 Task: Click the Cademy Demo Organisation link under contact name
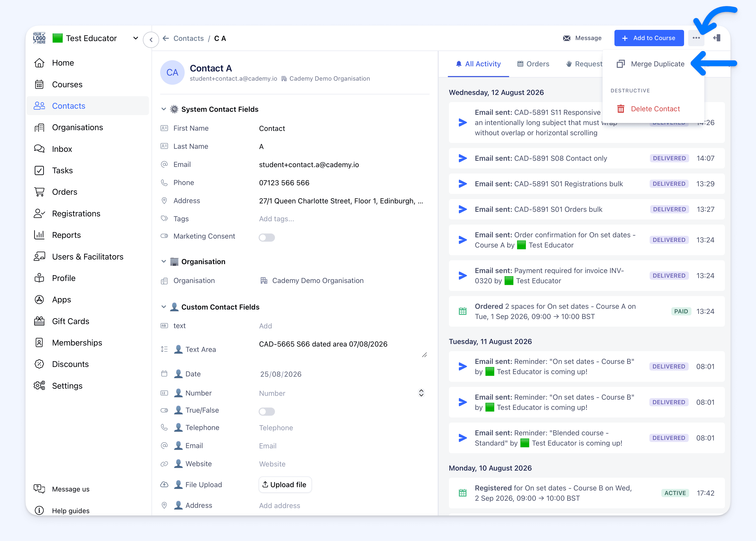326,79
